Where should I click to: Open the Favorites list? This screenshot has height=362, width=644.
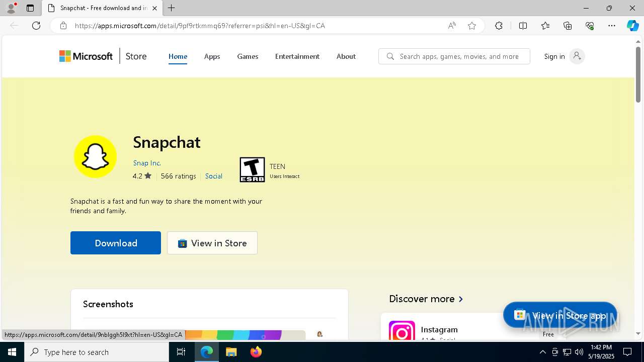pyautogui.click(x=545, y=26)
